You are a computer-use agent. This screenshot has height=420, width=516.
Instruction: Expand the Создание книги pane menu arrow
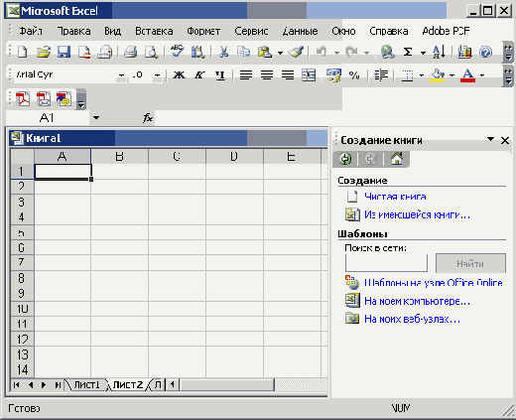tap(491, 139)
